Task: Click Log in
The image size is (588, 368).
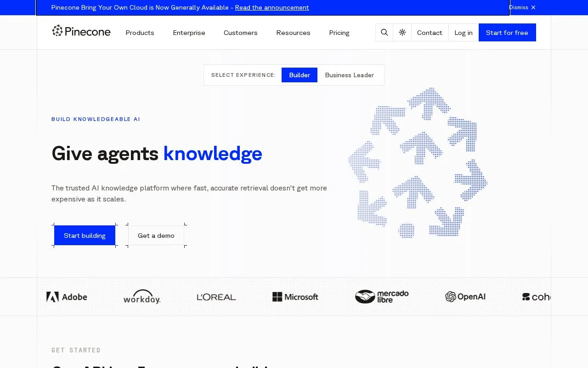Action: coord(464,33)
